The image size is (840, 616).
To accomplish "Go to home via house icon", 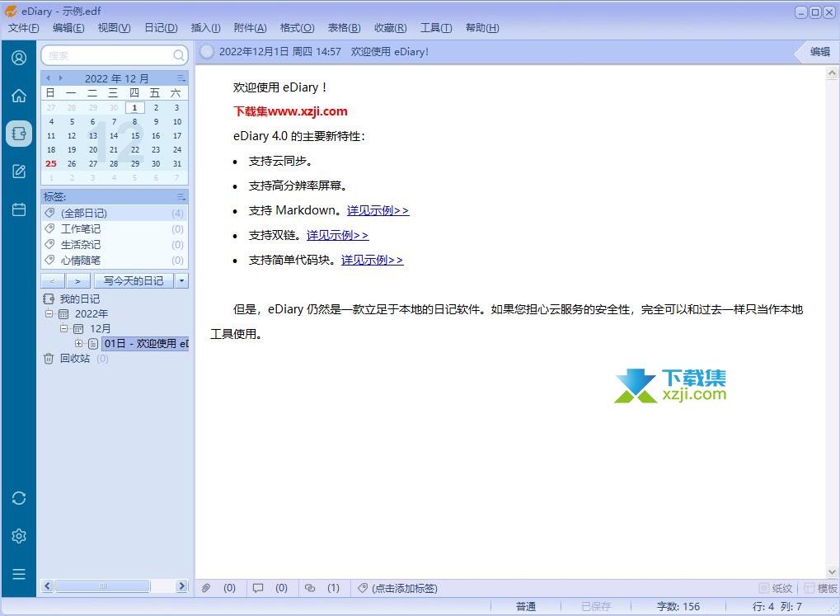I will [19, 96].
